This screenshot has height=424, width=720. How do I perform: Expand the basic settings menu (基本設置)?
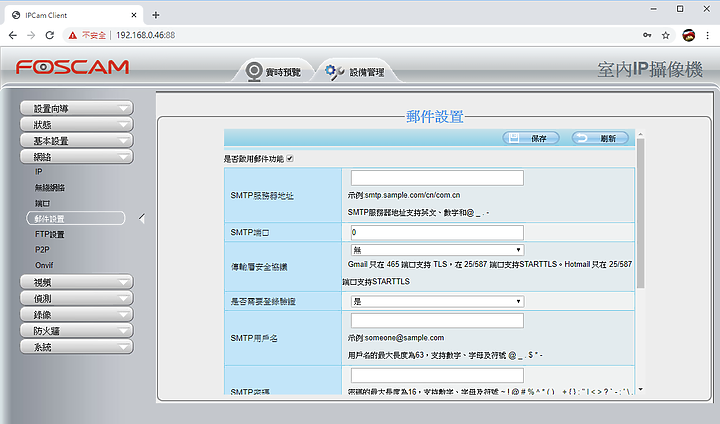pyautogui.click(x=77, y=141)
